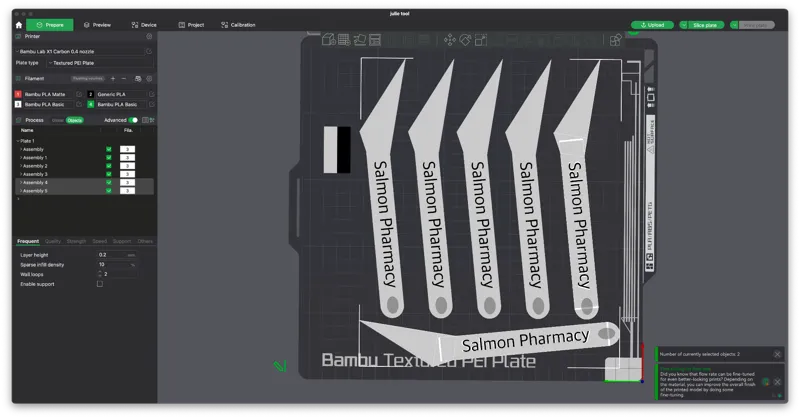The width and height of the screenshot is (800, 418).
Task: Open filament settings gear icon
Action: pyautogui.click(x=149, y=79)
